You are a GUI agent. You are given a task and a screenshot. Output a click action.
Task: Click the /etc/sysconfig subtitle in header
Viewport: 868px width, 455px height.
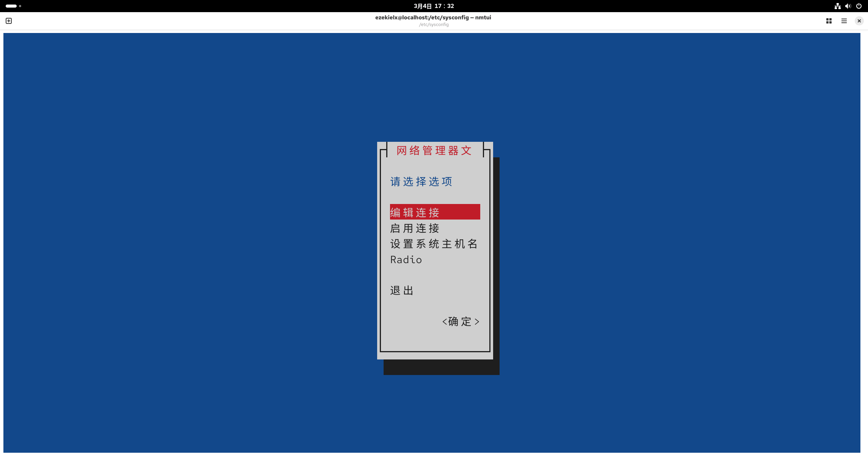pos(434,25)
